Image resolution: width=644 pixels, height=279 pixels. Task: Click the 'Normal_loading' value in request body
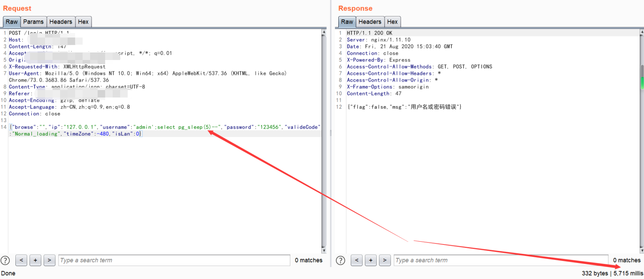pos(36,134)
